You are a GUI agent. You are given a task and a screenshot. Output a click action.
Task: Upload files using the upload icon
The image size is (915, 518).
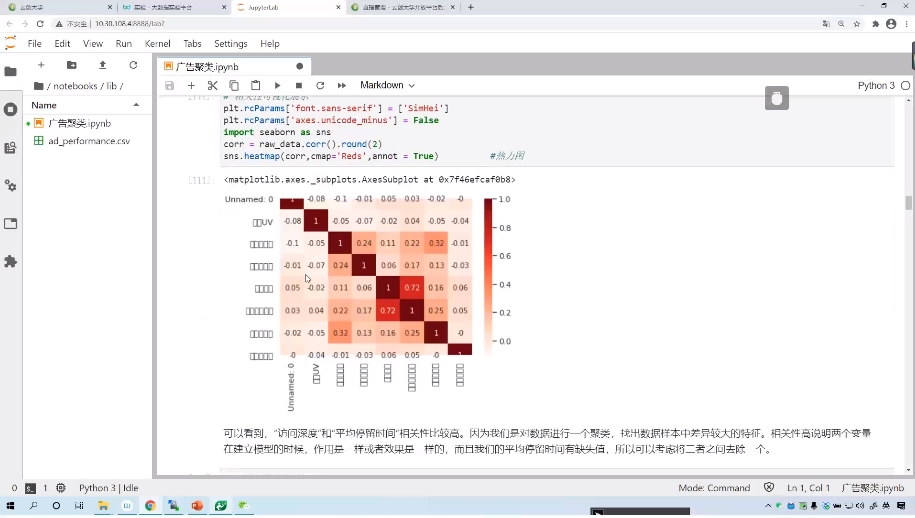[102, 65]
